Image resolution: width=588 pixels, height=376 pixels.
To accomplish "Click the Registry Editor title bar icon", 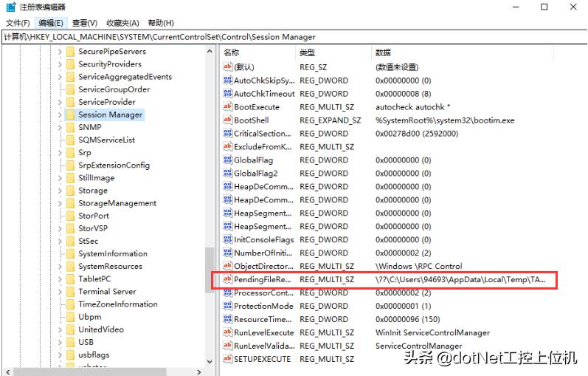I will coord(11,7).
